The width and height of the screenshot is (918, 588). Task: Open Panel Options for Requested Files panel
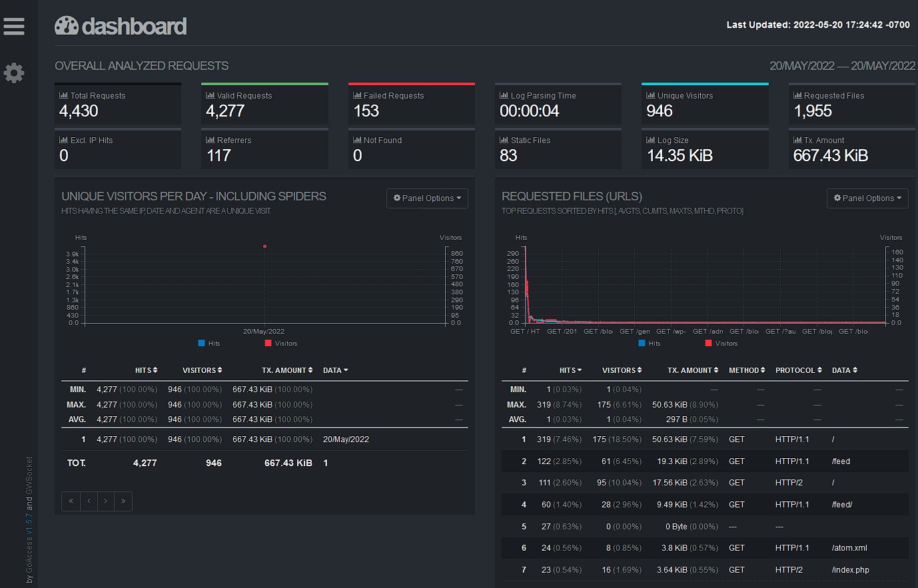867,198
